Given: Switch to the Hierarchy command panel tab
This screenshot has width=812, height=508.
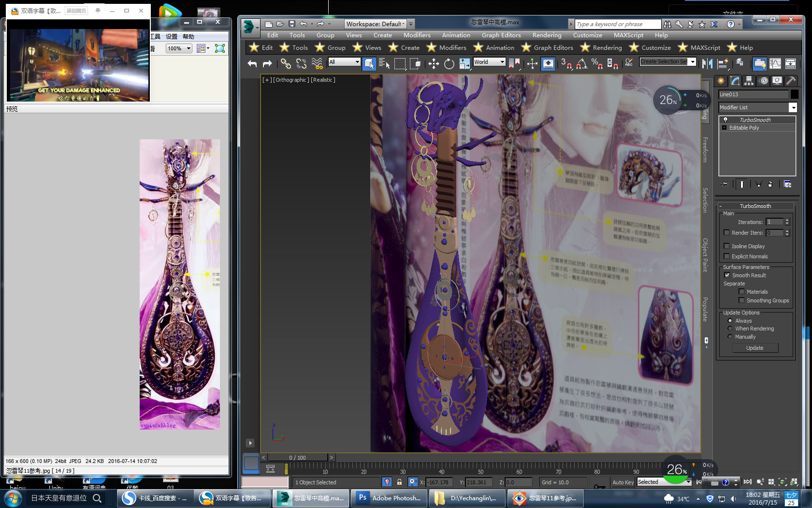Looking at the screenshot, I should coord(749,81).
